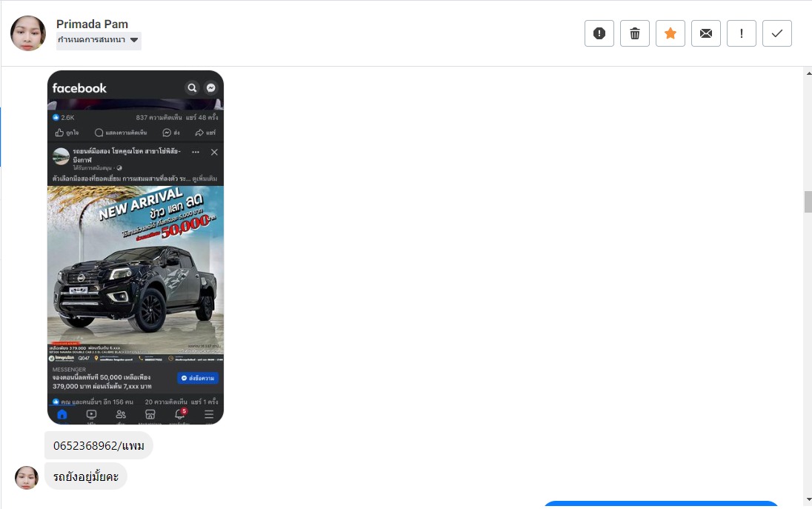Open the กำหนดการสนทนา dropdown

coord(99,40)
